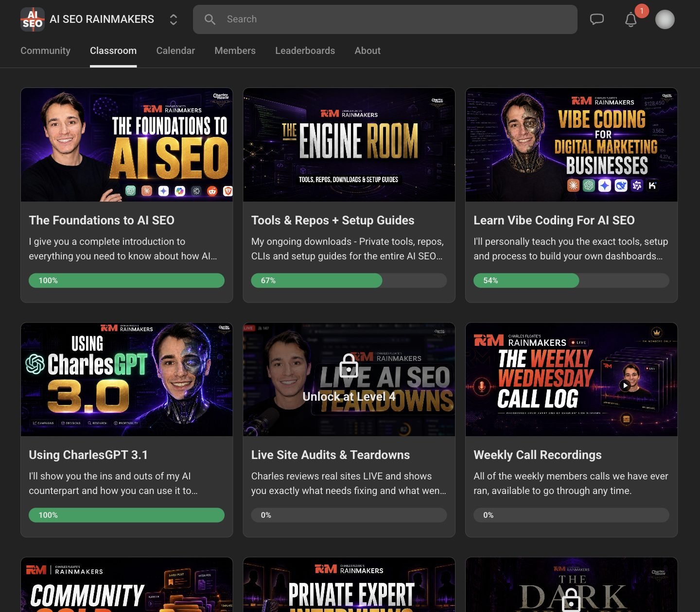The image size is (700, 612).
Task: Click the 67% progress bar
Action: click(349, 280)
